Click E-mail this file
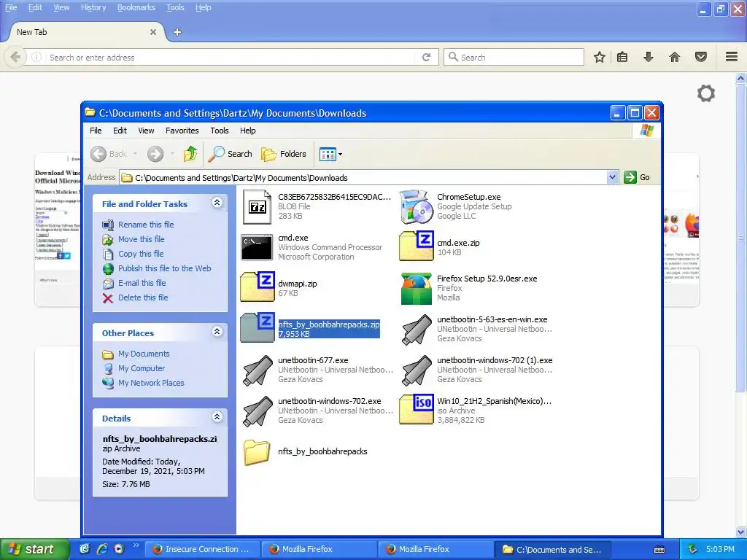Viewport: 747px width, 560px height. [x=142, y=283]
